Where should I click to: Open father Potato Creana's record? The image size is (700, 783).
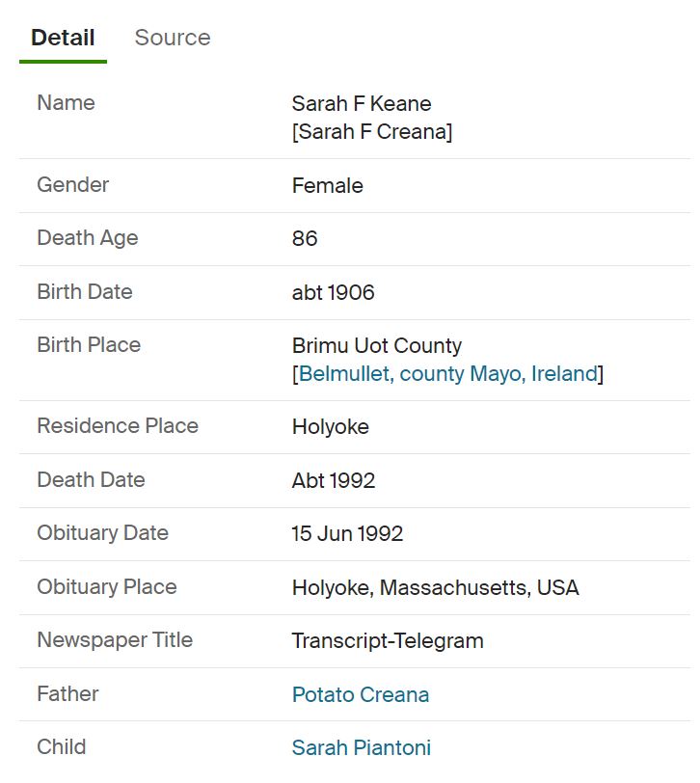361,694
